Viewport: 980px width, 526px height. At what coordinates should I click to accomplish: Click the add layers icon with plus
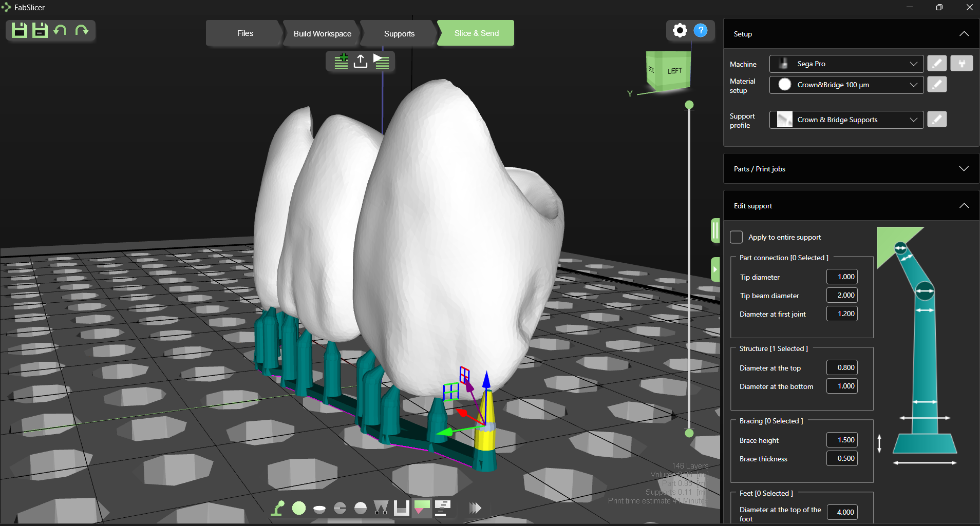tap(341, 61)
